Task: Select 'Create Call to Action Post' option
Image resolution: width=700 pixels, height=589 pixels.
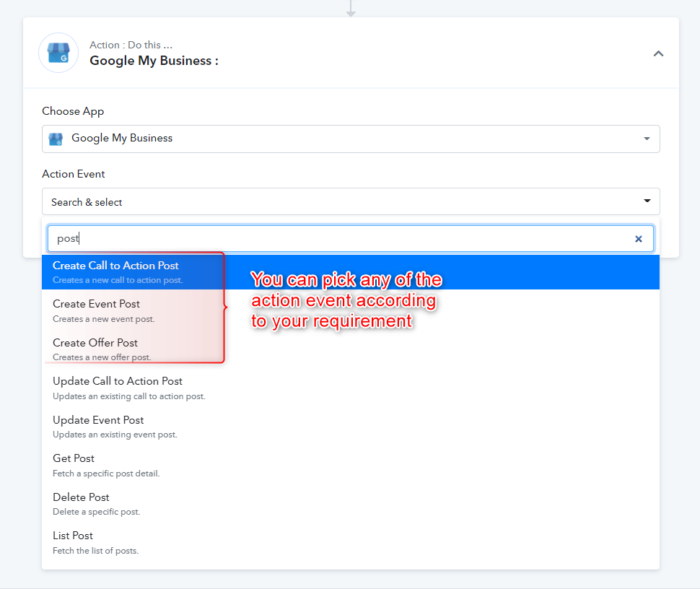Action: coord(351,272)
